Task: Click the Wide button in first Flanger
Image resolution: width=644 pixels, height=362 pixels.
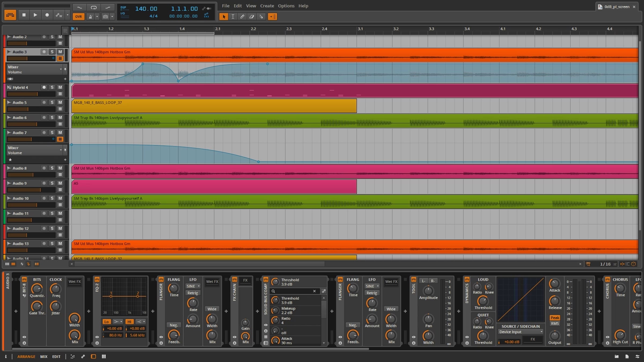Action: coord(212,309)
